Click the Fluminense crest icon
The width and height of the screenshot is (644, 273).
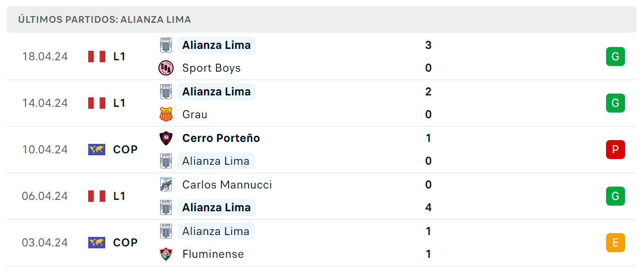(x=166, y=254)
